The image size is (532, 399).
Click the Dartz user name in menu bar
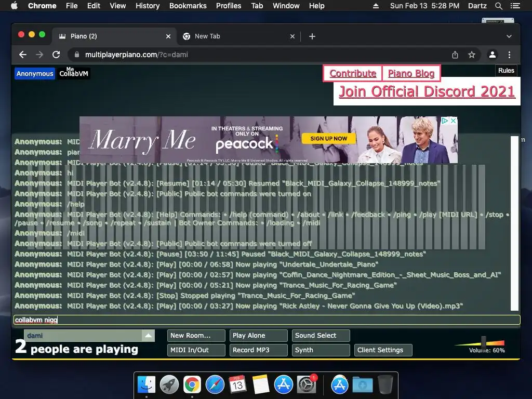[x=477, y=6]
